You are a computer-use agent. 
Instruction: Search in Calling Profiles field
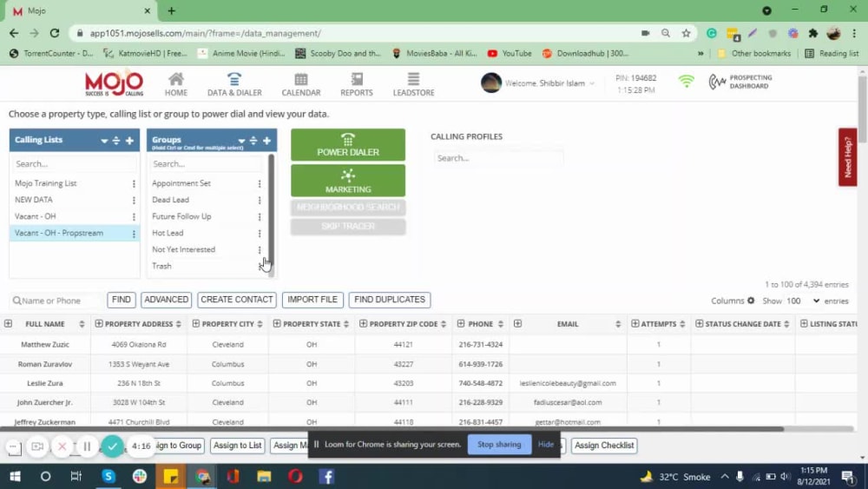click(x=498, y=158)
